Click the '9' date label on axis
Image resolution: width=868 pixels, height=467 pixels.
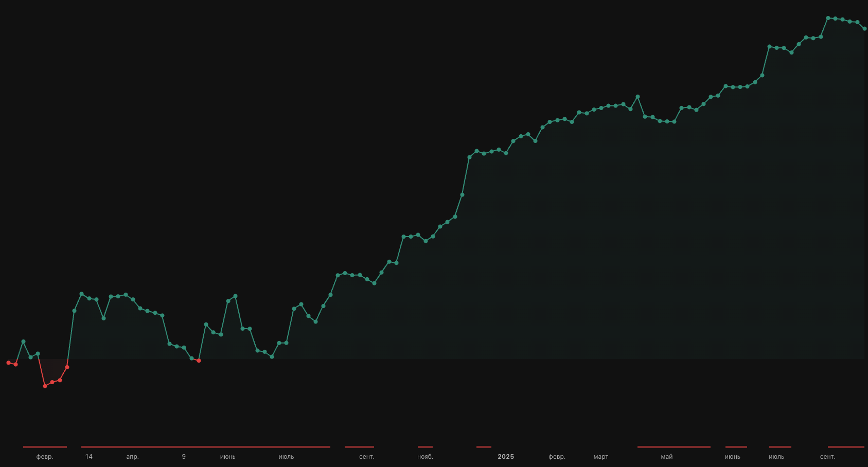point(184,457)
